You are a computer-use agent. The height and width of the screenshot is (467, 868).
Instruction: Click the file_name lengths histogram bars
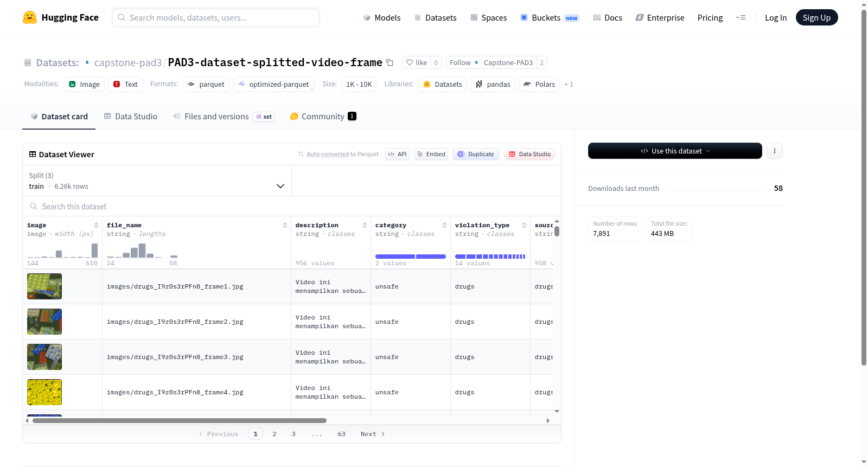tap(142, 250)
